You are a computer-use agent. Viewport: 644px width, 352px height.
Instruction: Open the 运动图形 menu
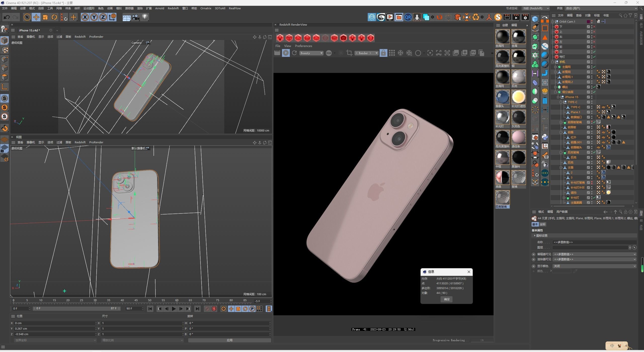pos(89,8)
